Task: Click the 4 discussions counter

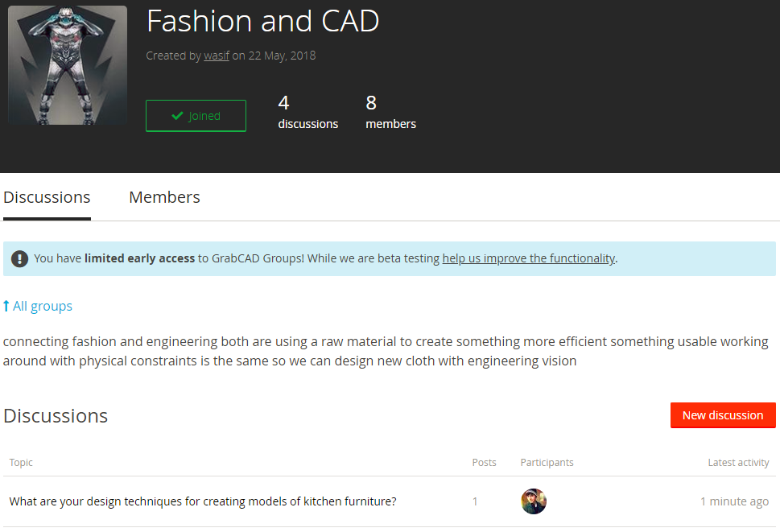Action: tap(307, 112)
